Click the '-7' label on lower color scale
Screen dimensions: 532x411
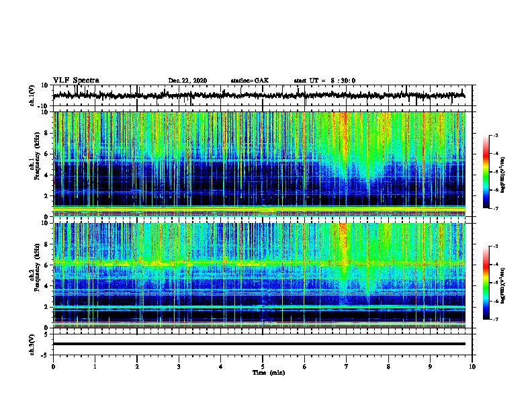point(495,320)
